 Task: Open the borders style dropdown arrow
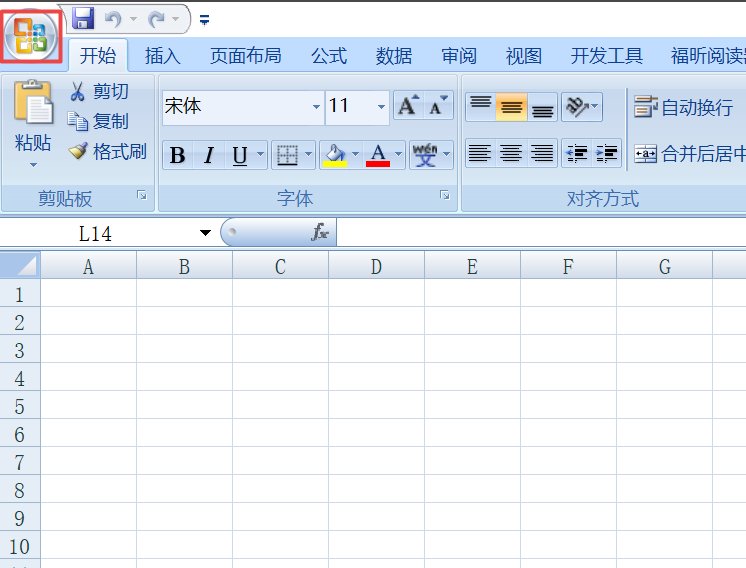[x=308, y=154]
